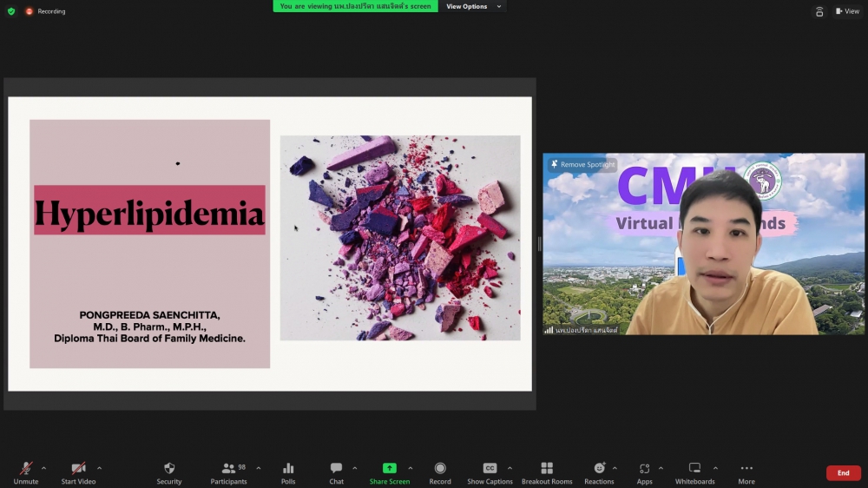This screenshot has height=488, width=868.
Task: Open the Apps icon
Action: click(x=644, y=469)
